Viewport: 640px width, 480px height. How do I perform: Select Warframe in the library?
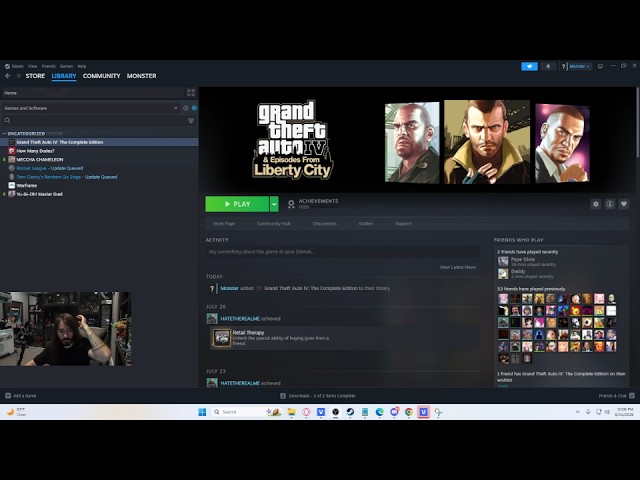[99, 185]
